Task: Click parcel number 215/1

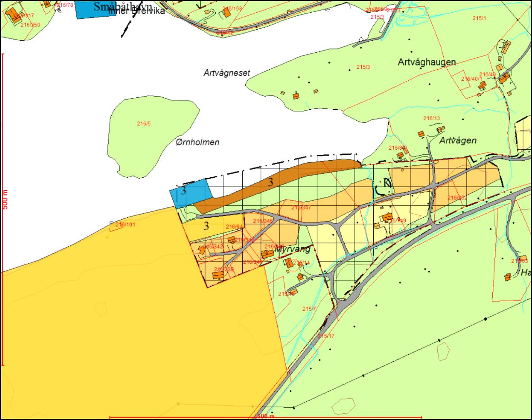Action: point(479,18)
